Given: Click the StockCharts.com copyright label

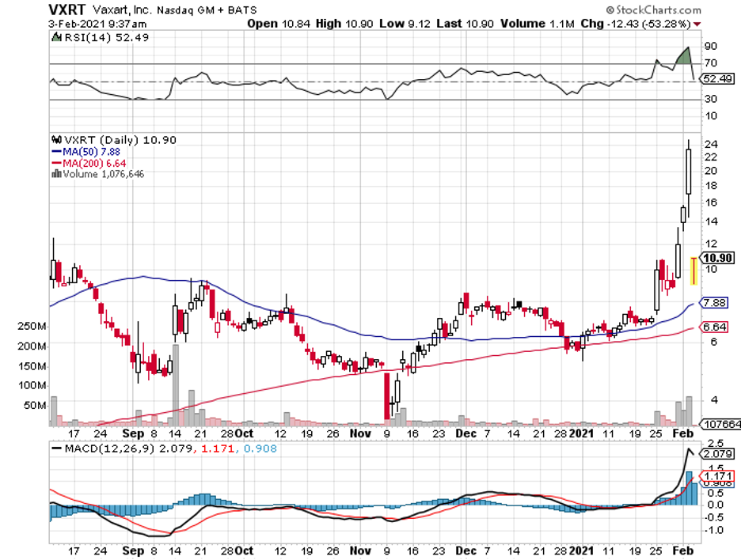Looking at the screenshot, I should (x=654, y=9).
